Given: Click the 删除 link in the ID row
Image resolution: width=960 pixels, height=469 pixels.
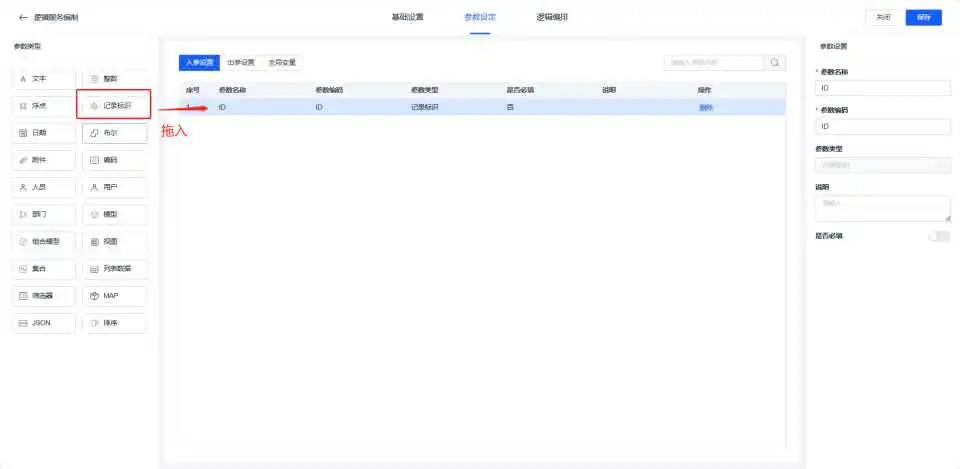Looking at the screenshot, I should coord(706,108).
